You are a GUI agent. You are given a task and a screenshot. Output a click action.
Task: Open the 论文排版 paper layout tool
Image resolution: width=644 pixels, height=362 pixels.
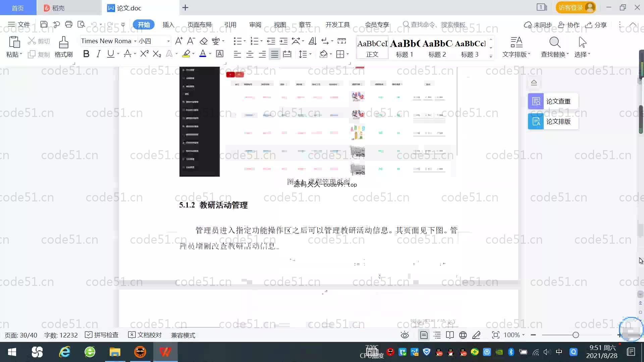pyautogui.click(x=553, y=121)
